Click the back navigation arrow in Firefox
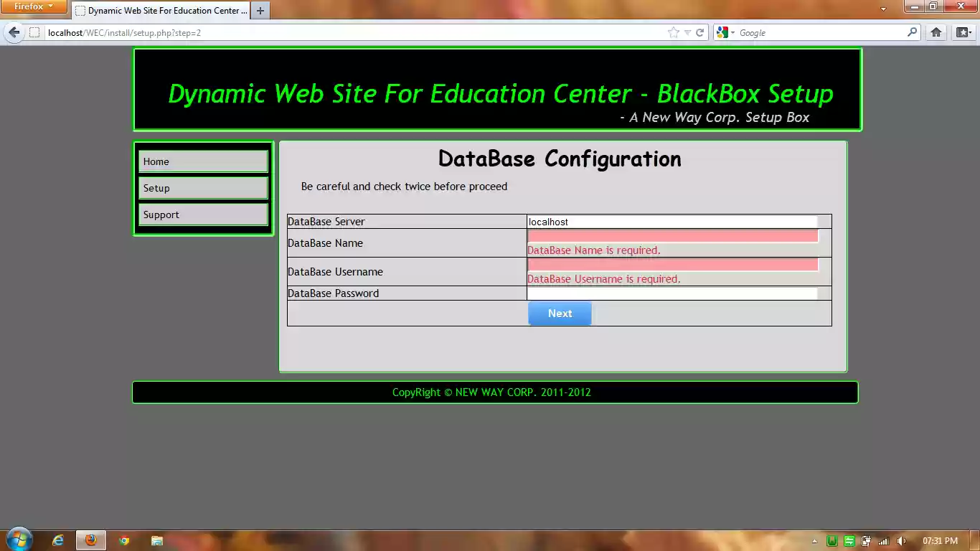 coord(13,32)
